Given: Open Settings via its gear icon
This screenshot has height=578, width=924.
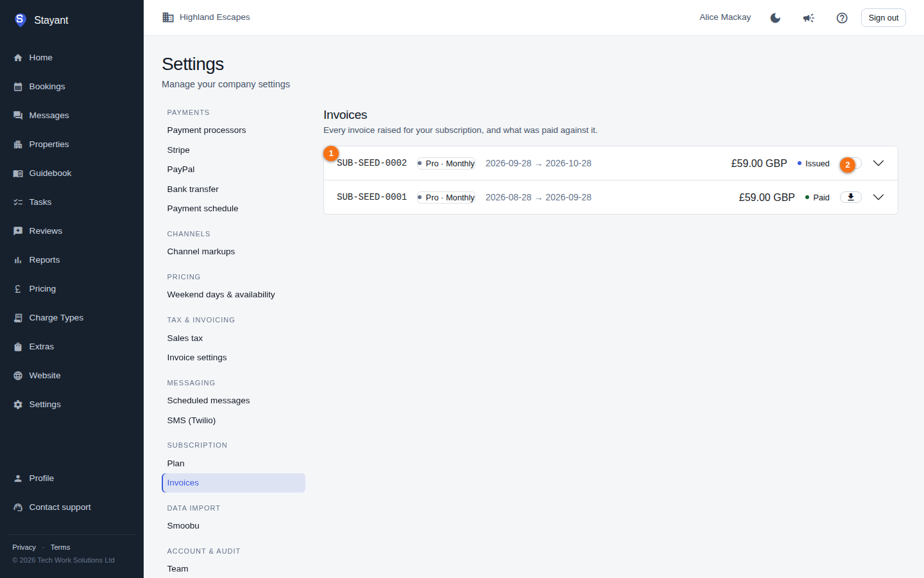Looking at the screenshot, I should 18,405.
